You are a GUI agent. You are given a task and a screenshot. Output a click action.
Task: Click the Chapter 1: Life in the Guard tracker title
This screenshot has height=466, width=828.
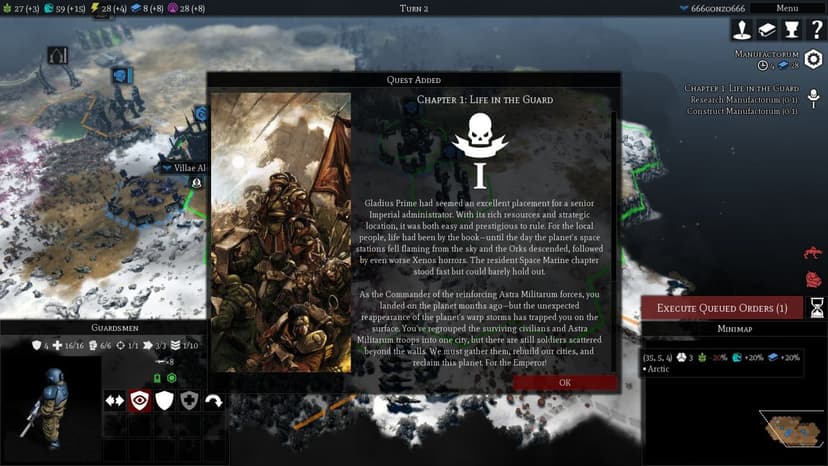741,88
